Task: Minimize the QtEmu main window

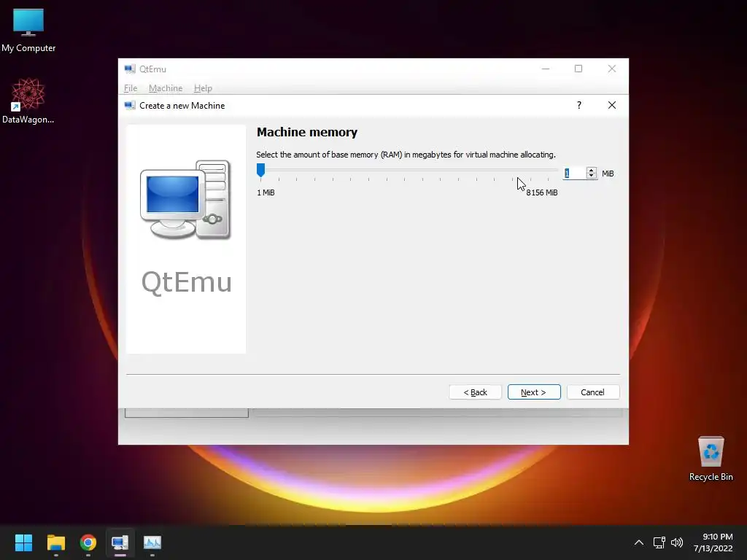Action: [x=546, y=69]
